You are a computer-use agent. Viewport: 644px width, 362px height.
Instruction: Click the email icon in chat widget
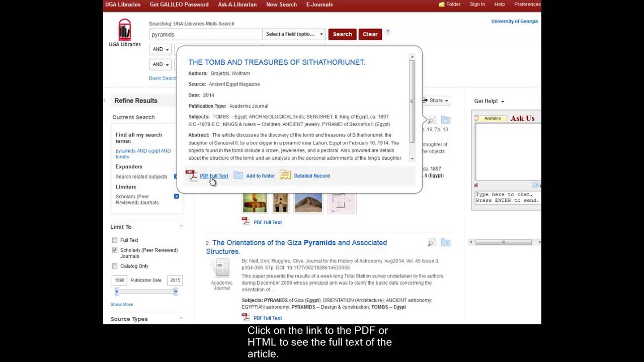535,185
